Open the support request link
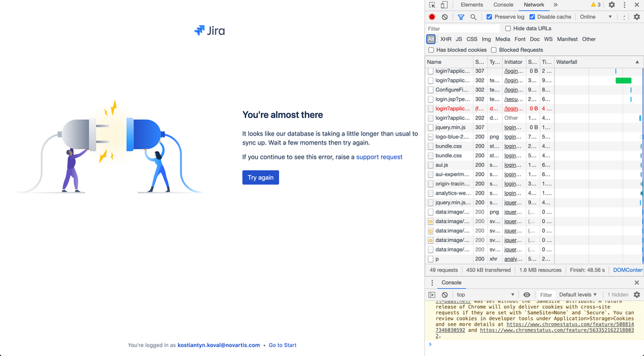This screenshot has height=356, width=644. [x=379, y=157]
